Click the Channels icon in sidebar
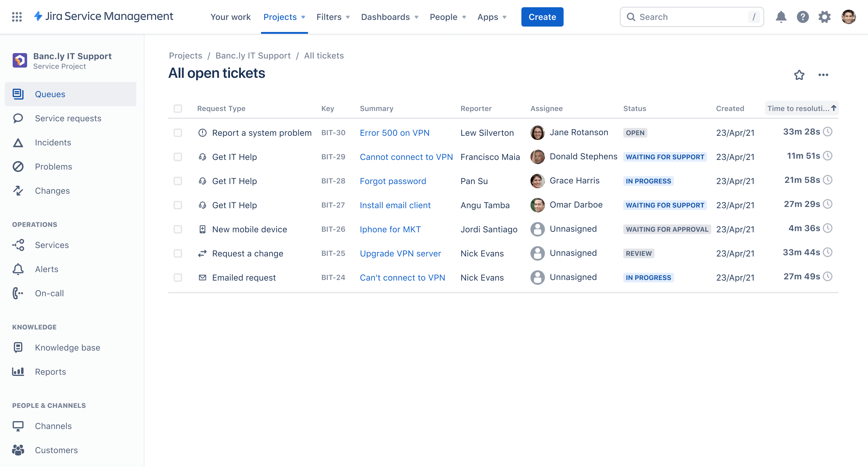This screenshot has width=868, height=467. pos(18,426)
